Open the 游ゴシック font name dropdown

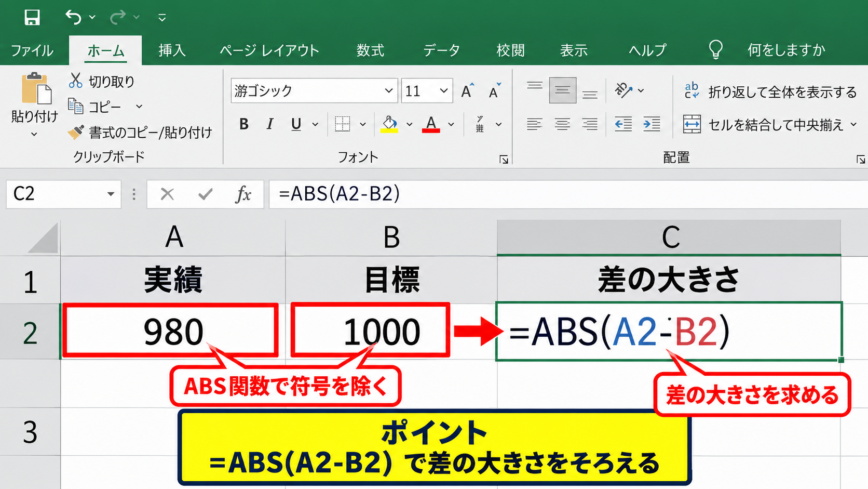tap(389, 91)
